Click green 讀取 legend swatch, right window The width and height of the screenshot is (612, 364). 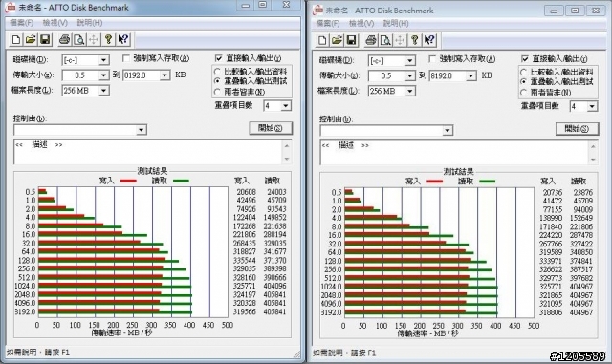click(x=488, y=182)
